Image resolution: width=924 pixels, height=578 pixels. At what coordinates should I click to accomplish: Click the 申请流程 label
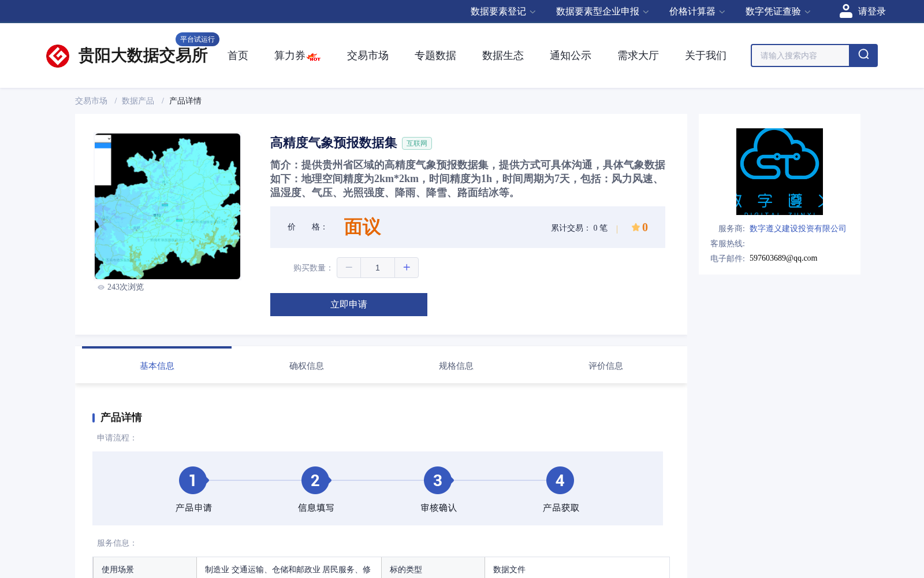117,438
